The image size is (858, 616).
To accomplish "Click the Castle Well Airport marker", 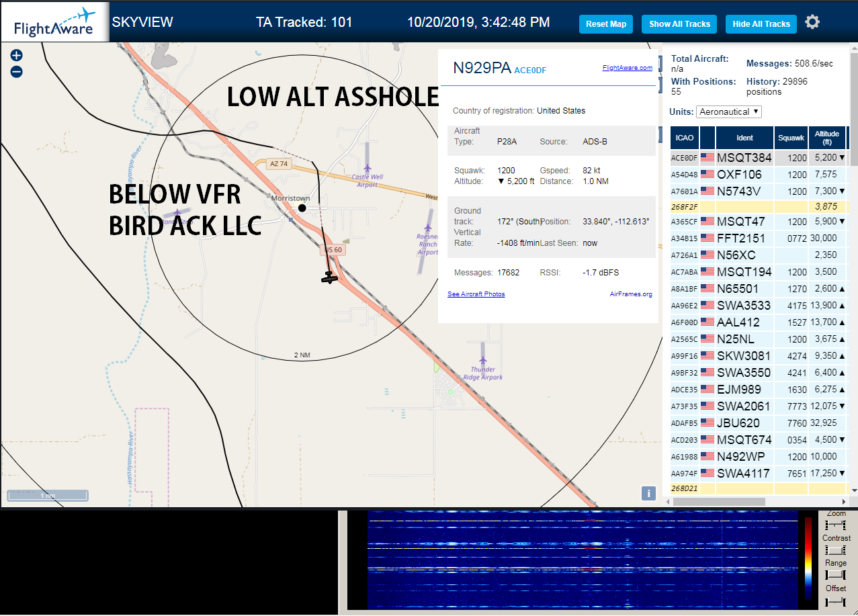I will [x=367, y=167].
